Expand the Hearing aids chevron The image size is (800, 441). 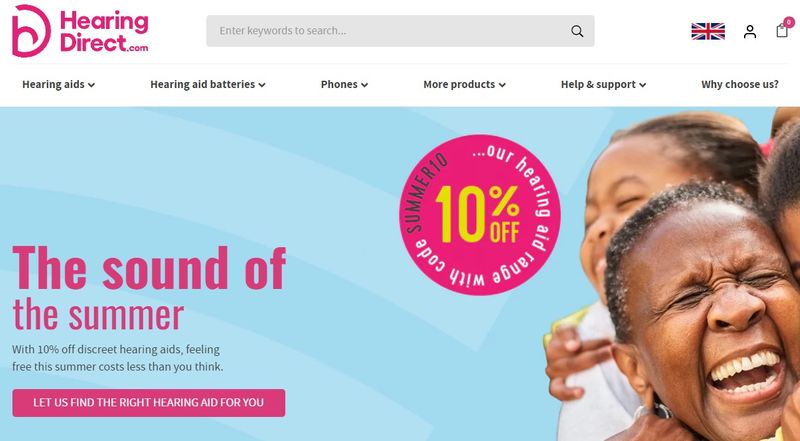coord(91,85)
